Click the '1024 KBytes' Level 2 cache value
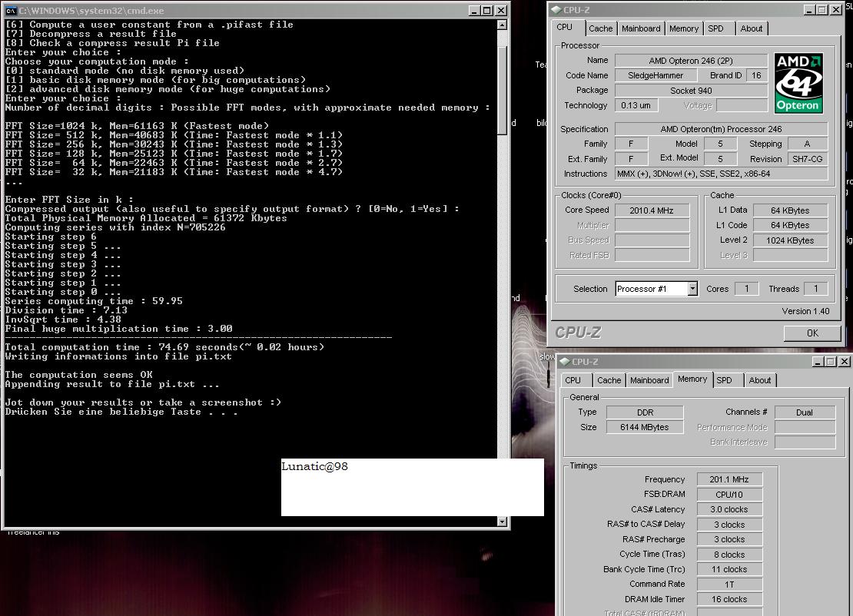The height and width of the screenshot is (616, 853). (790, 240)
